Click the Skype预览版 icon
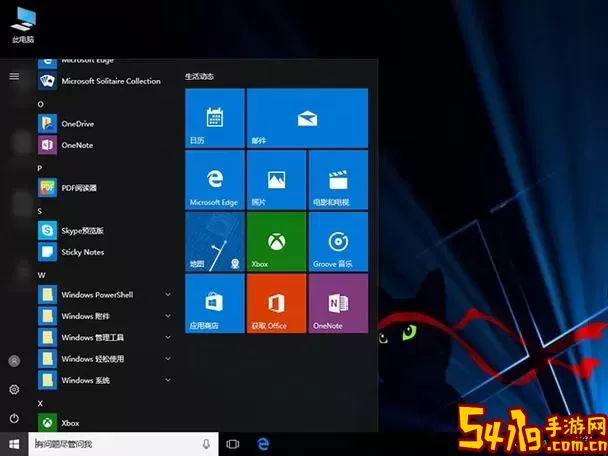Image resolution: width=608 pixels, height=456 pixels. tap(47, 231)
